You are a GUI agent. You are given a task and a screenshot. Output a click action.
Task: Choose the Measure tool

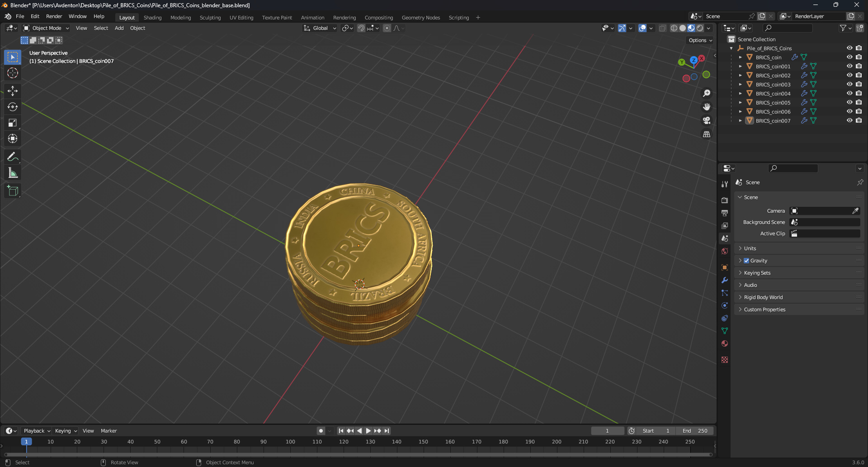pyautogui.click(x=13, y=172)
